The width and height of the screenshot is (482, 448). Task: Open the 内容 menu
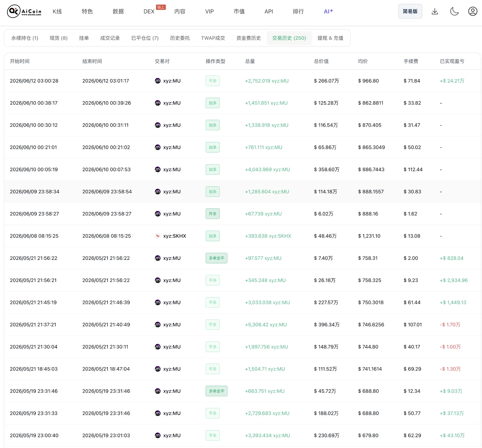tap(180, 11)
